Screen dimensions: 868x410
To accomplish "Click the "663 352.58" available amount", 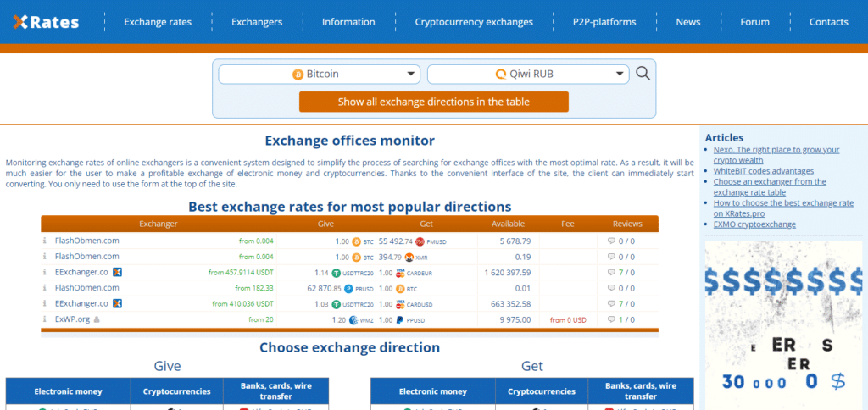I will 511,304.
